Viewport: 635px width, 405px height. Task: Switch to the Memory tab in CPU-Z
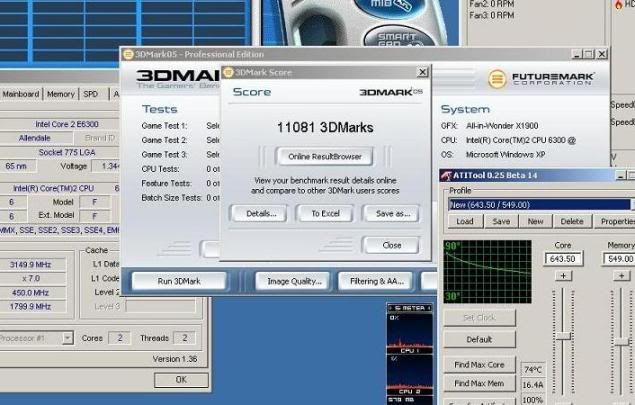(x=61, y=94)
